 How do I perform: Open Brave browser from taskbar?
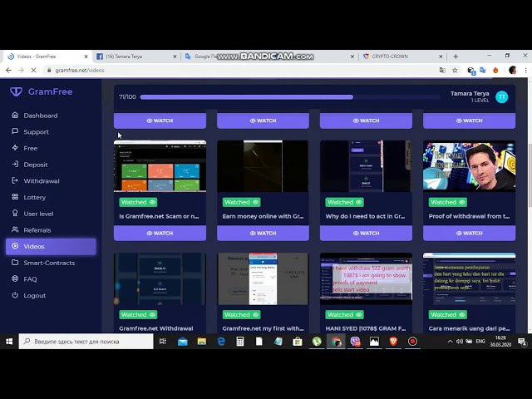pos(393,342)
